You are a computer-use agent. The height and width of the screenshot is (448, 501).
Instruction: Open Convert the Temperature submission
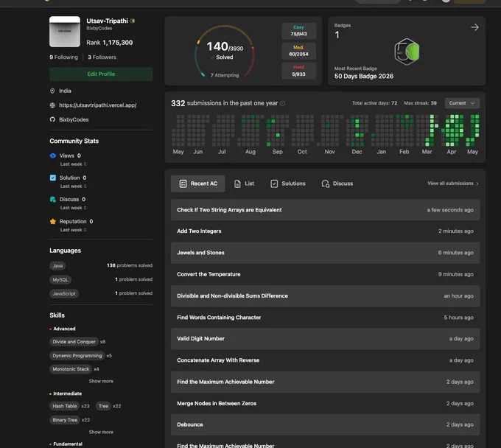point(325,275)
